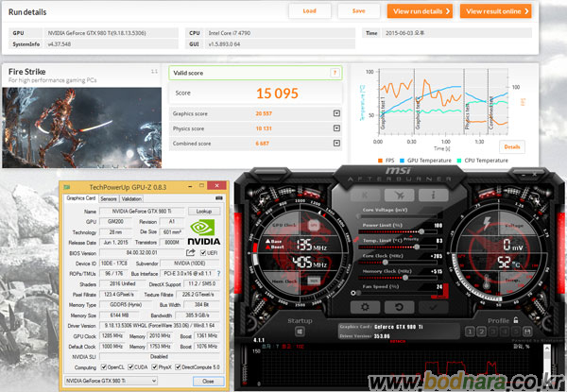The height and width of the screenshot is (392, 567).
Task: Click Afterburner monitoring graph scrollbar
Action: pyautogui.click(x=546, y=366)
